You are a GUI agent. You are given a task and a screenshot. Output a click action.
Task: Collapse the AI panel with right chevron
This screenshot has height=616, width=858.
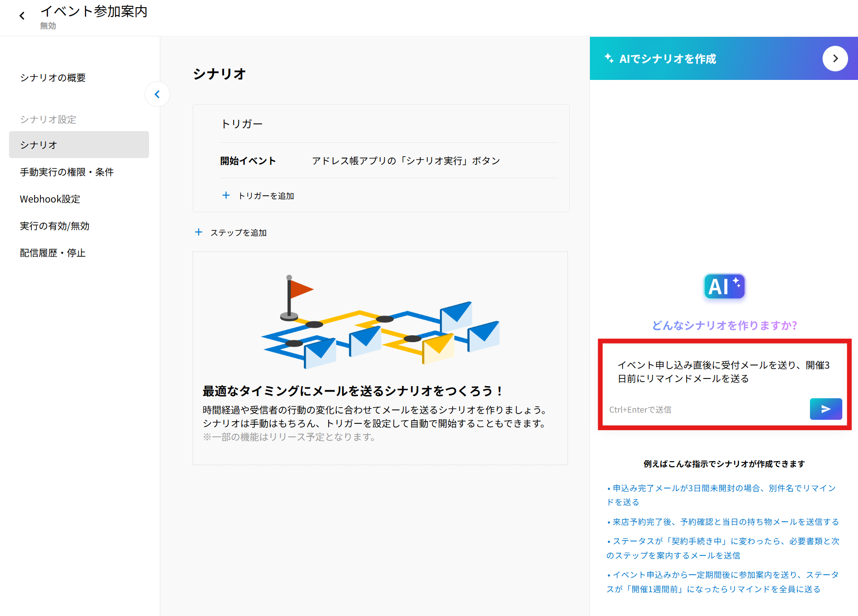pos(835,58)
